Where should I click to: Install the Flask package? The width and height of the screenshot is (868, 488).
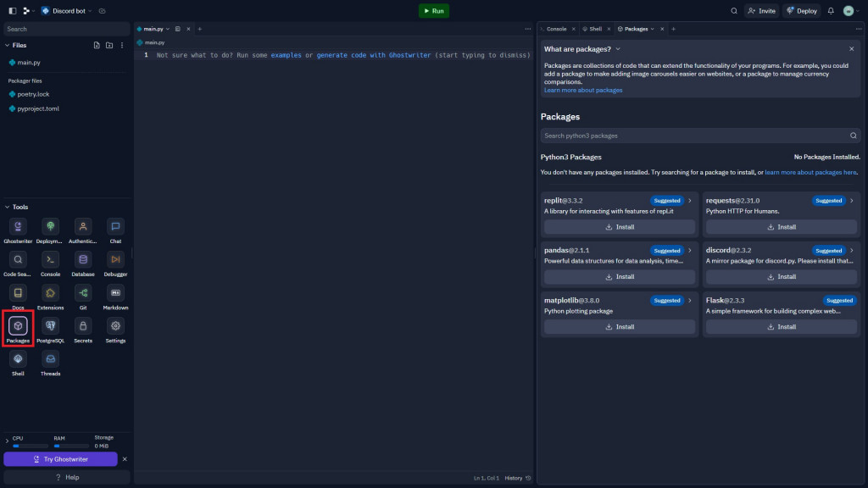pos(781,327)
